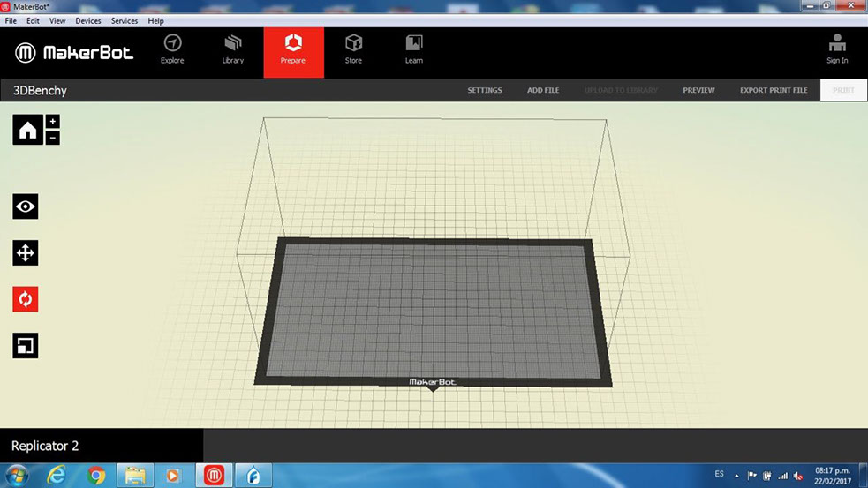Open the File menu
The width and height of the screenshot is (868, 488).
click(11, 21)
